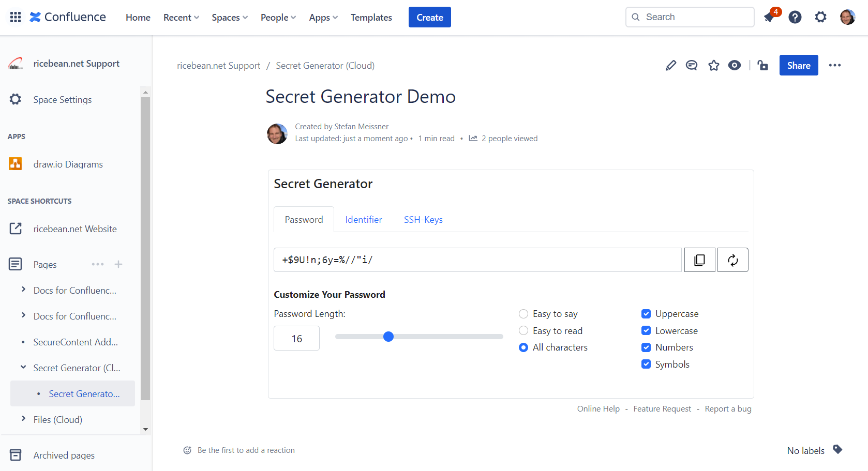Add a new page with plus icon
The width and height of the screenshot is (868, 471).
point(118,264)
